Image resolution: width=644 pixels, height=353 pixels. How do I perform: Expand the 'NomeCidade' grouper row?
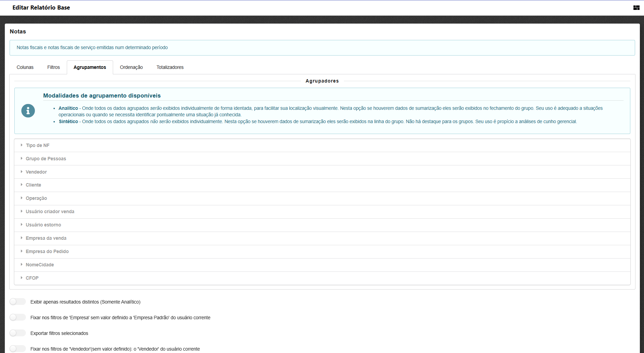click(40, 265)
